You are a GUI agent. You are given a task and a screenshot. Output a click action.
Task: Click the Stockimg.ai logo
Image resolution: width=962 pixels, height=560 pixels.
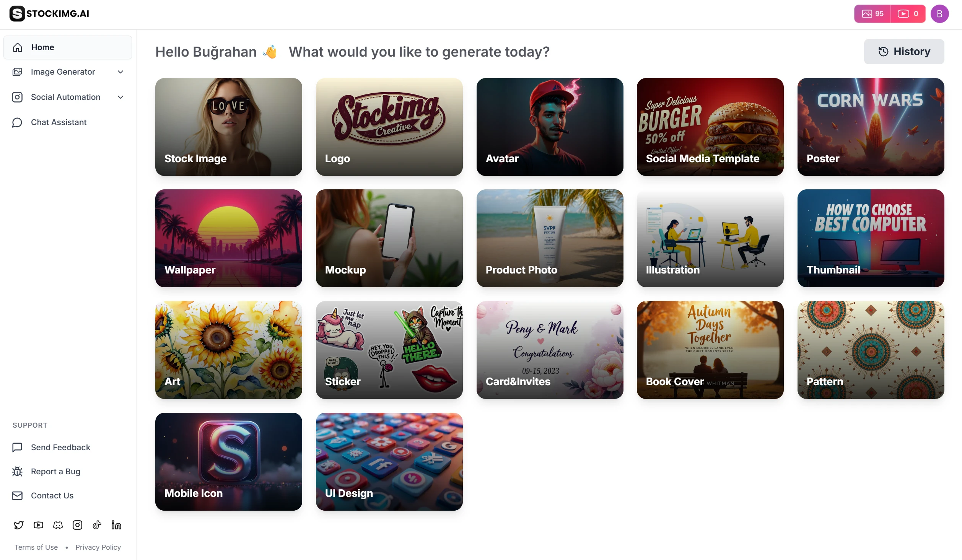click(x=49, y=14)
